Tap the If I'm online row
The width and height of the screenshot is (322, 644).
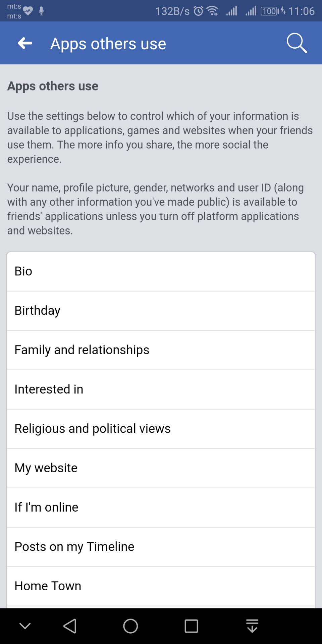161,507
